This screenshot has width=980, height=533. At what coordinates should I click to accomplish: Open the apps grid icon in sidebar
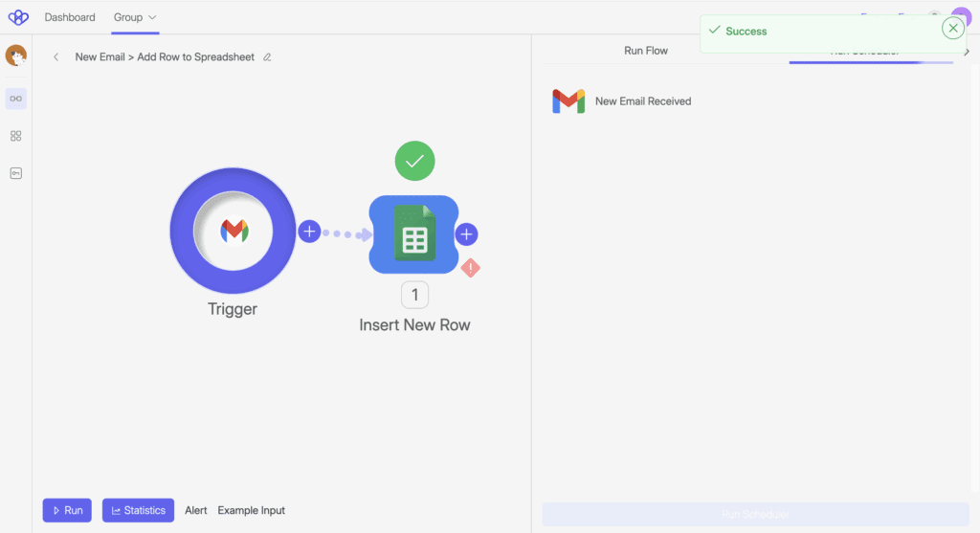click(16, 136)
